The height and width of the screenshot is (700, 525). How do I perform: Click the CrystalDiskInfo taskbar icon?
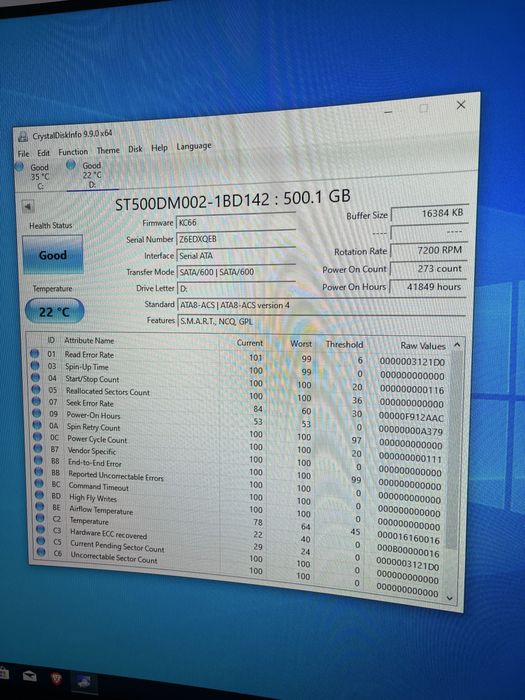tap(84, 682)
